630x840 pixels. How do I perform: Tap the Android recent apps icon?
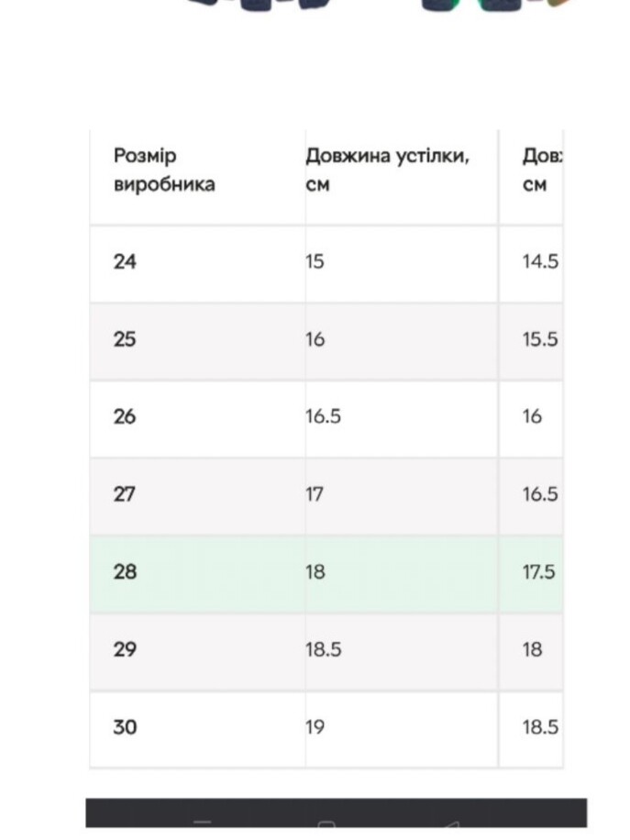pos(203,823)
